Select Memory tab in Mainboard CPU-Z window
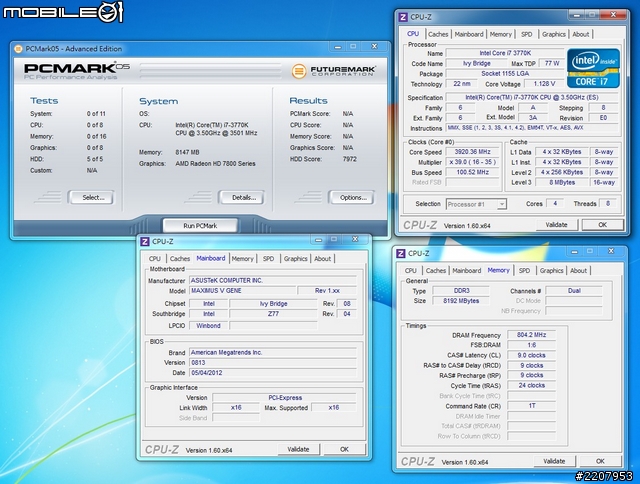Viewport: 640px width, 484px height. coord(242,259)
